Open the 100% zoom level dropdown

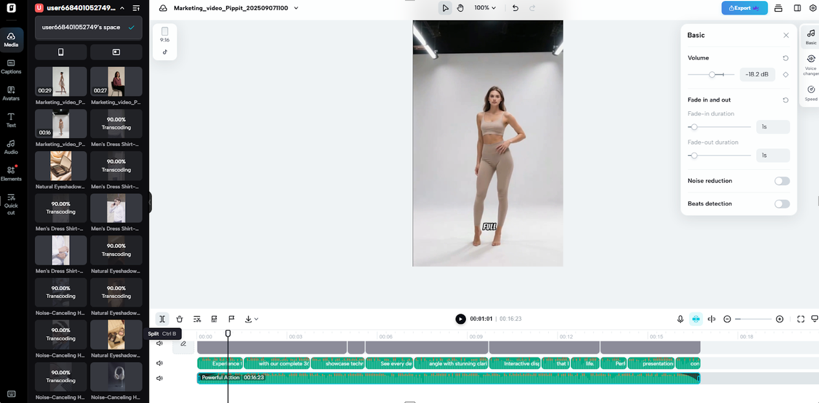click(x=485, y=8)
